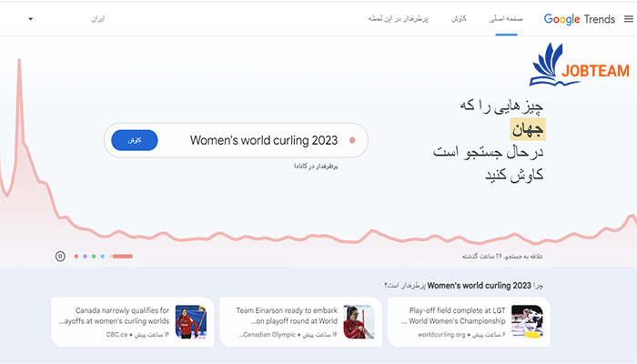
Task: Click the CBC.ca source text
Action: 116,334
